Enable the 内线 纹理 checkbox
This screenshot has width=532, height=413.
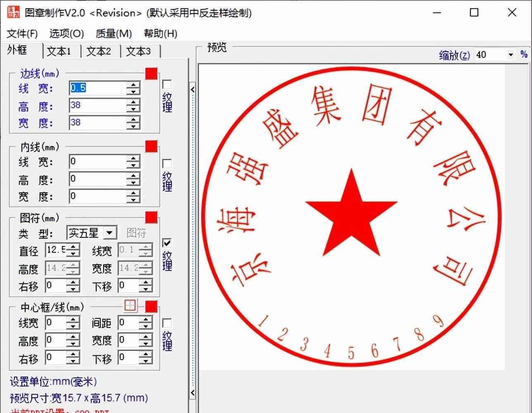coord(167,164)
